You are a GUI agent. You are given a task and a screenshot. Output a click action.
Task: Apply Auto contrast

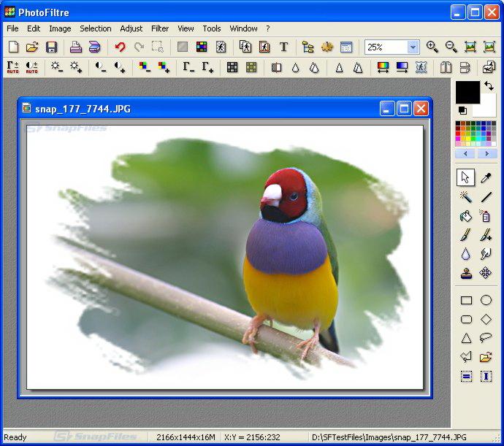pyautogui.click(x=32, y=67)
